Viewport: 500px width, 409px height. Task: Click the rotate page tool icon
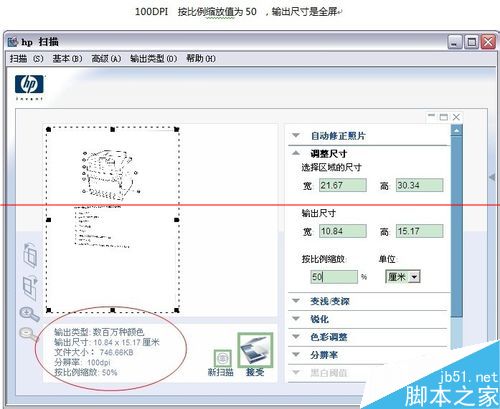click(30, 255)
